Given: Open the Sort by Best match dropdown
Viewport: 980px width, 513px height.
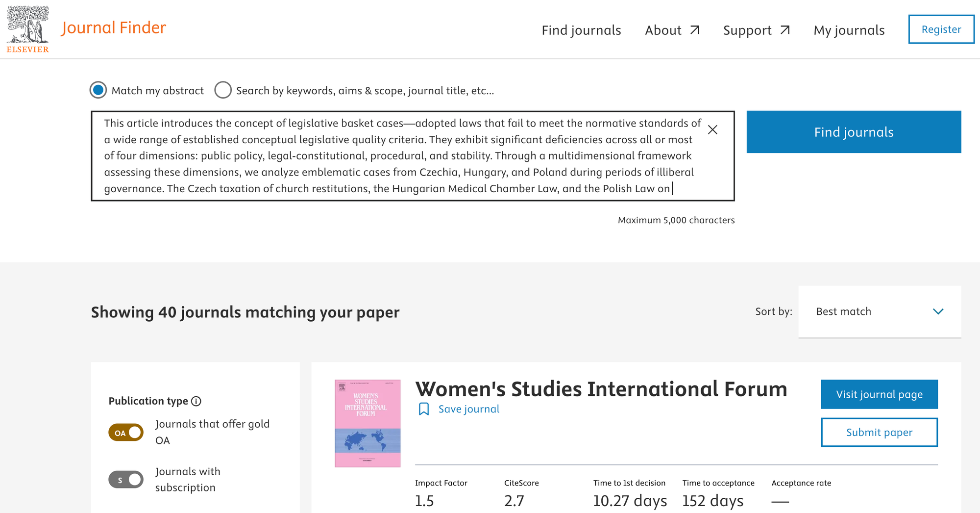Looking at the screenshot, I should pyautogui.click(x=880, y=311).
